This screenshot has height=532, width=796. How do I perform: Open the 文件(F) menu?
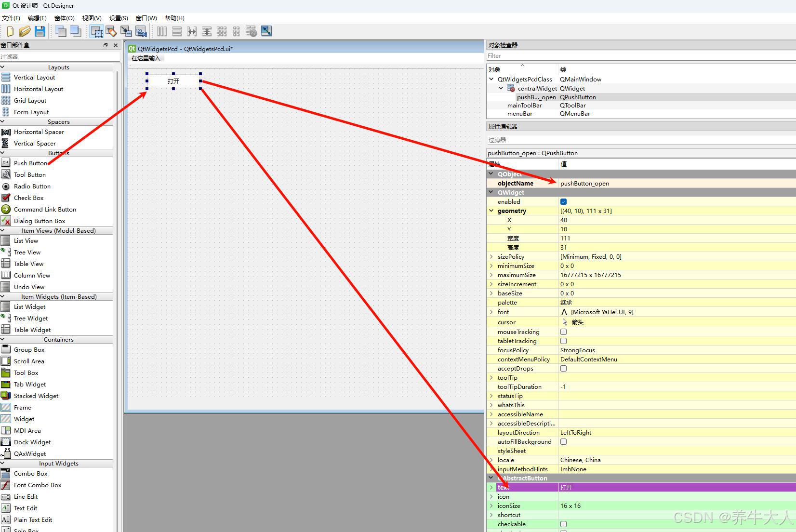tap(11, 18)
